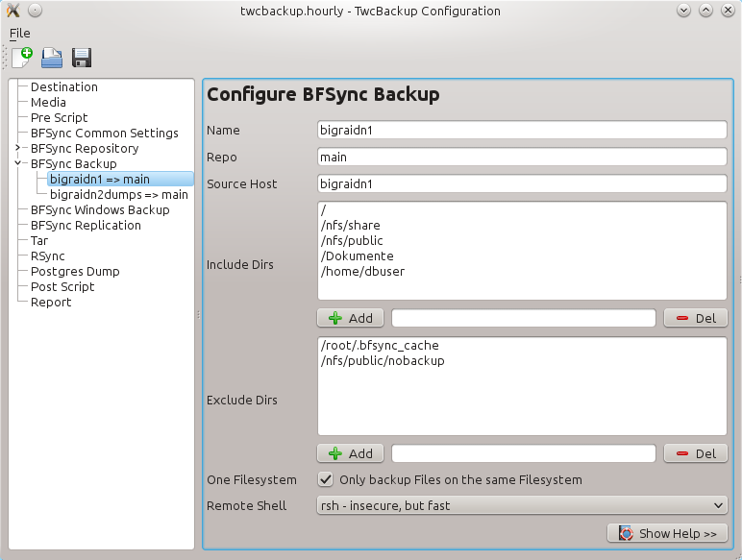This screenshot has height=560, width=742.
Task: Select Postgres Dump in the tree
Action: tap(75, 272)
